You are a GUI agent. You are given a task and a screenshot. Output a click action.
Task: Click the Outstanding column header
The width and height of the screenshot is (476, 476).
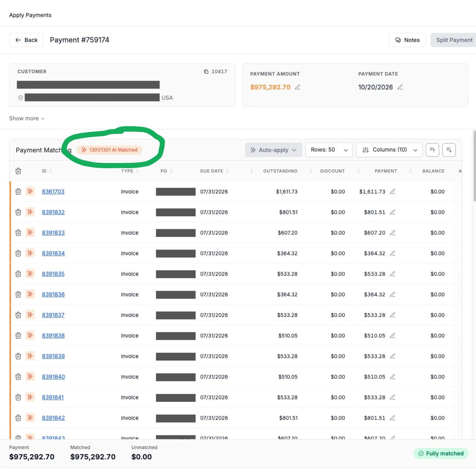[x=280, y=171]
